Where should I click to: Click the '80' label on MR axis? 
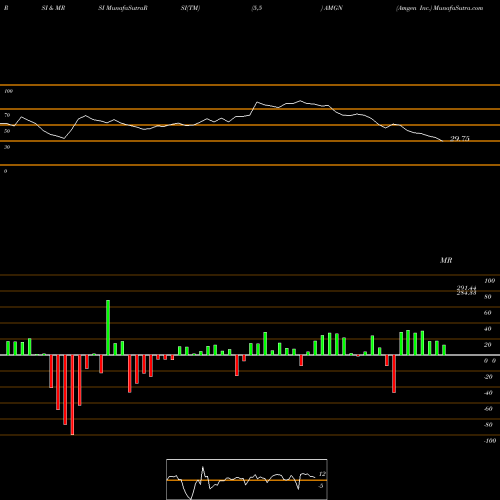pyautogui.click(x=488, y=297)
